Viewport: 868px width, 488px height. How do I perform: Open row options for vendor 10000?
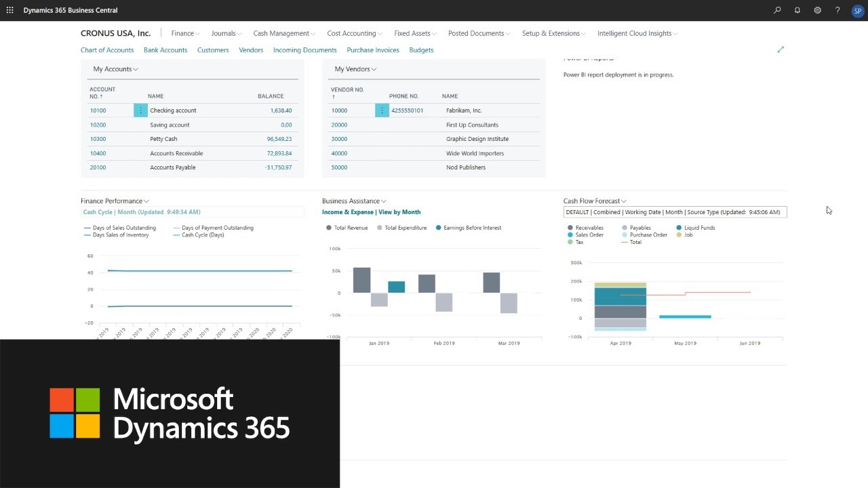pos(382,110)
